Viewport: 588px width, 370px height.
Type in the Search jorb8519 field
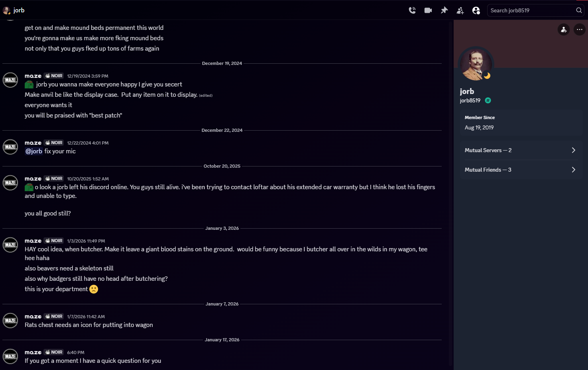click(x=531, y=10)
